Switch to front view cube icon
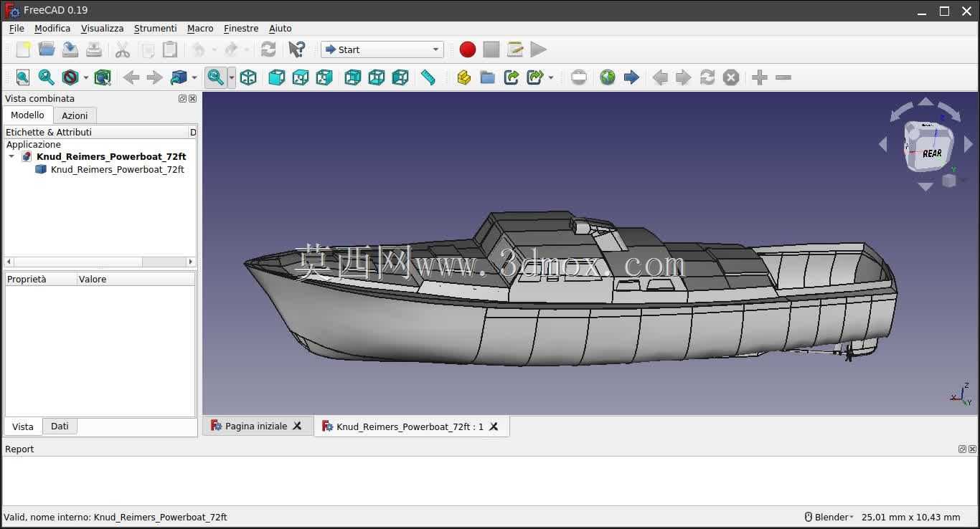Image resolution: width=980 pixels, height=529 pixels. pyautogui.click(x=277, y=77)
